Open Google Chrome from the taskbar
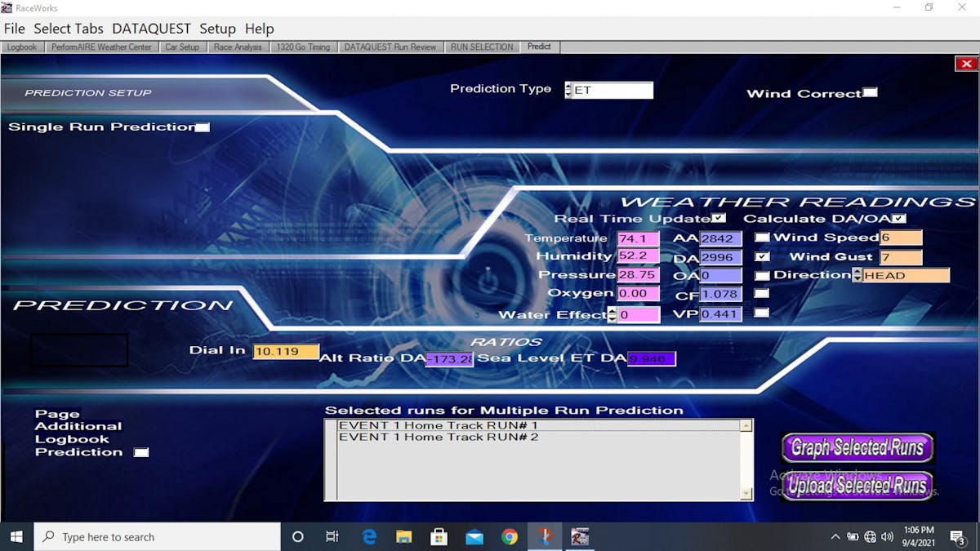 click(x=510, y=536)
